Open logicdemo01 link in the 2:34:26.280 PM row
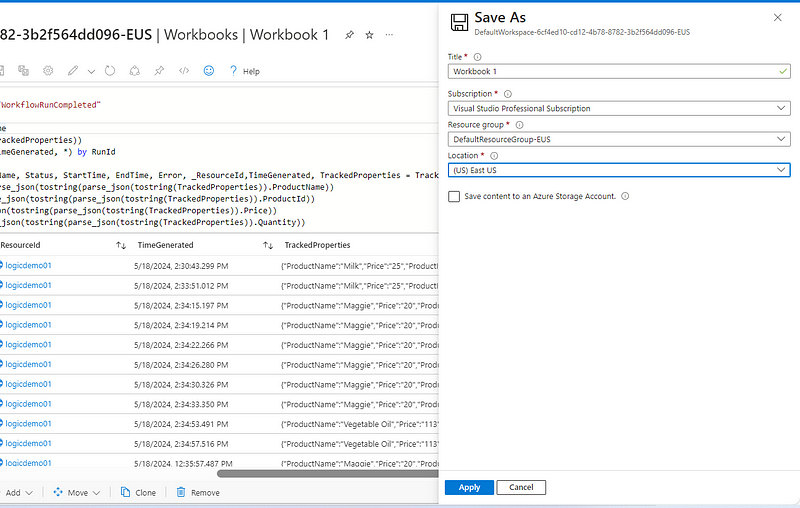 pyautogui.click(x=28, y=365)
